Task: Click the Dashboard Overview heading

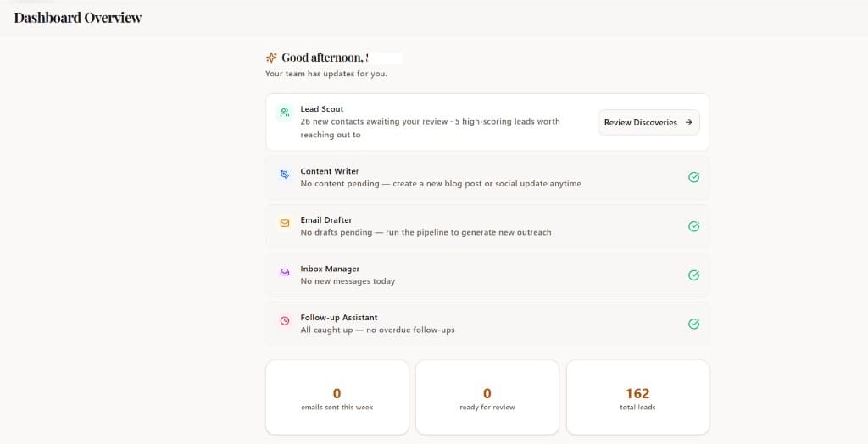Action: [x=78, y=18]
